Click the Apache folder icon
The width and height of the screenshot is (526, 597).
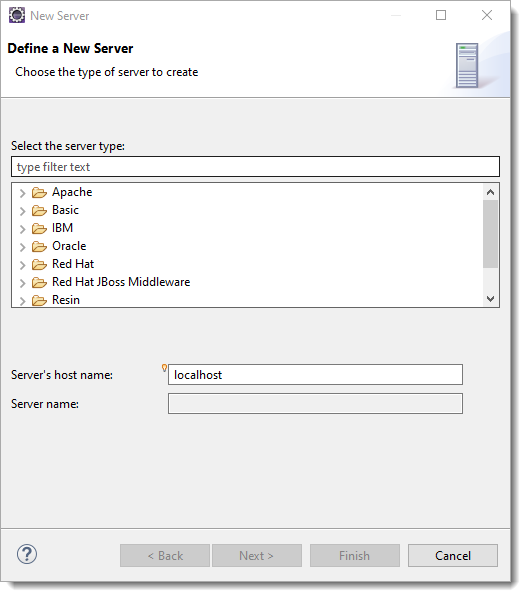pyautogui.click(x=39, y=193)
